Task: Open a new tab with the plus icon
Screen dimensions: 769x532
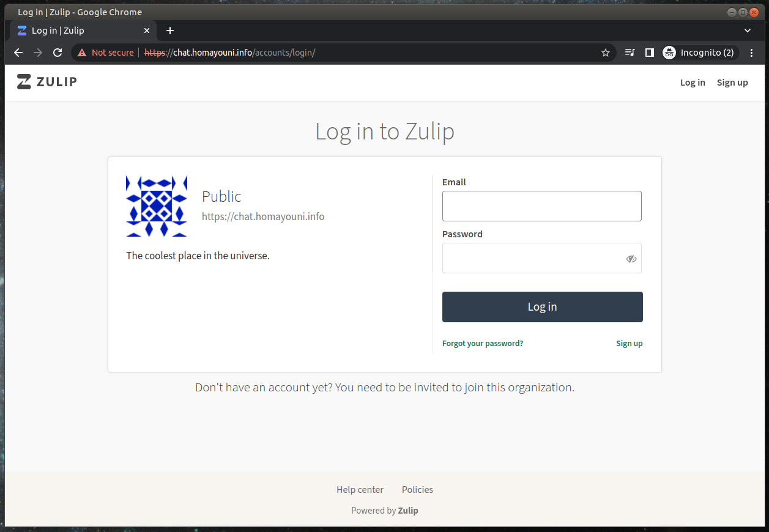Action: 170,31
